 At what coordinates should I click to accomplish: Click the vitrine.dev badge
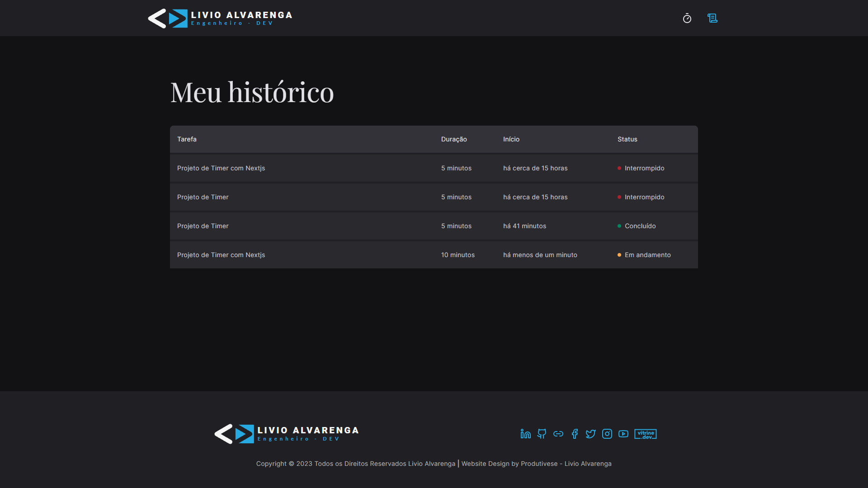click(645, 434)
